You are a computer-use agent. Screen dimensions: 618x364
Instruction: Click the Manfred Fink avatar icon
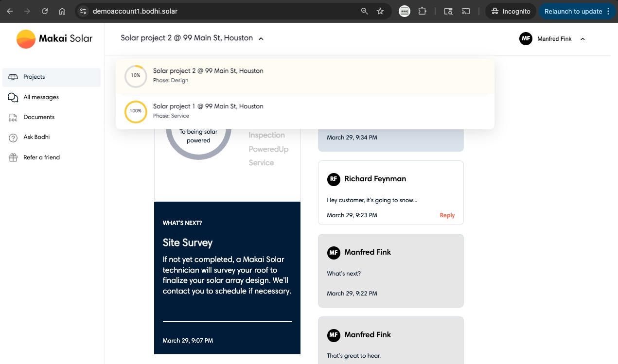click(526, 39)
